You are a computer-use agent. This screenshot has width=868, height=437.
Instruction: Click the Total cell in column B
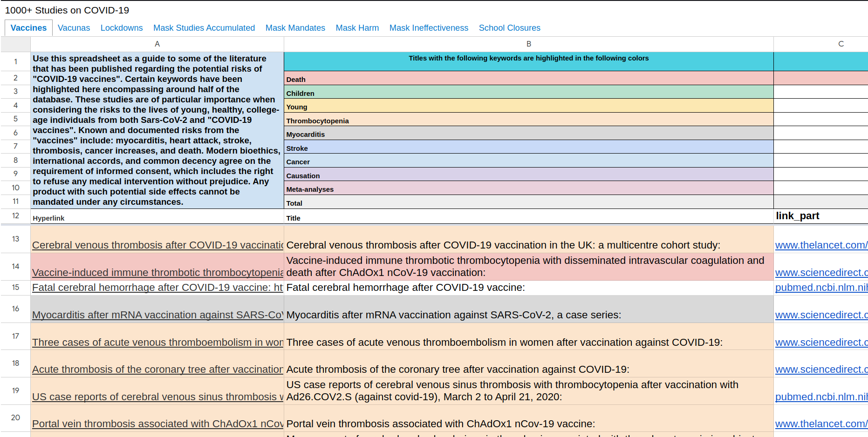[x=529, y=202]
